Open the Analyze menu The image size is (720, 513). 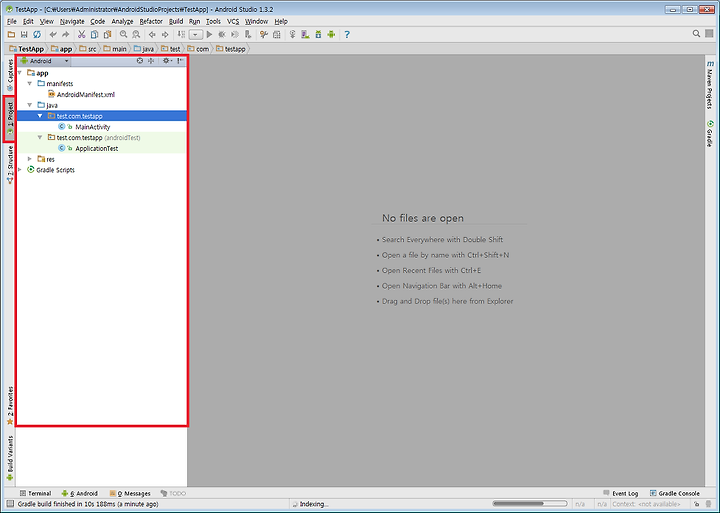[x=122, y=21]
